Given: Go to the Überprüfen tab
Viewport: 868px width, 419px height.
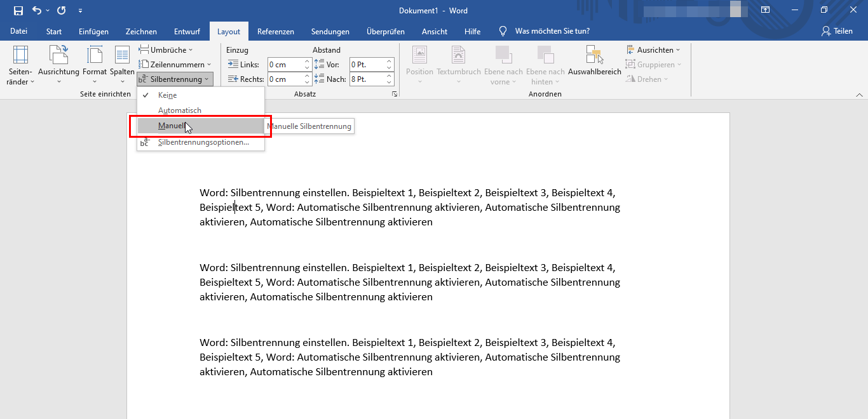Looking at the screenshot, I should (x=386, y=32).
